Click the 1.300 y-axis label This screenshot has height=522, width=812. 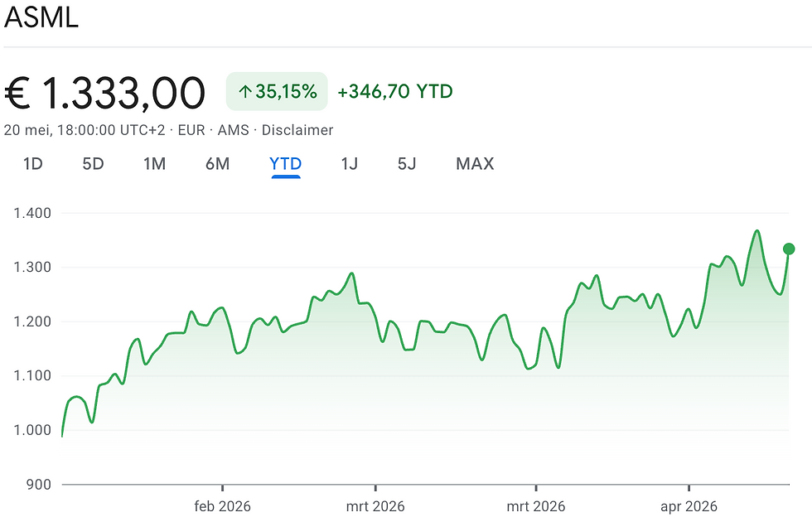32,267
